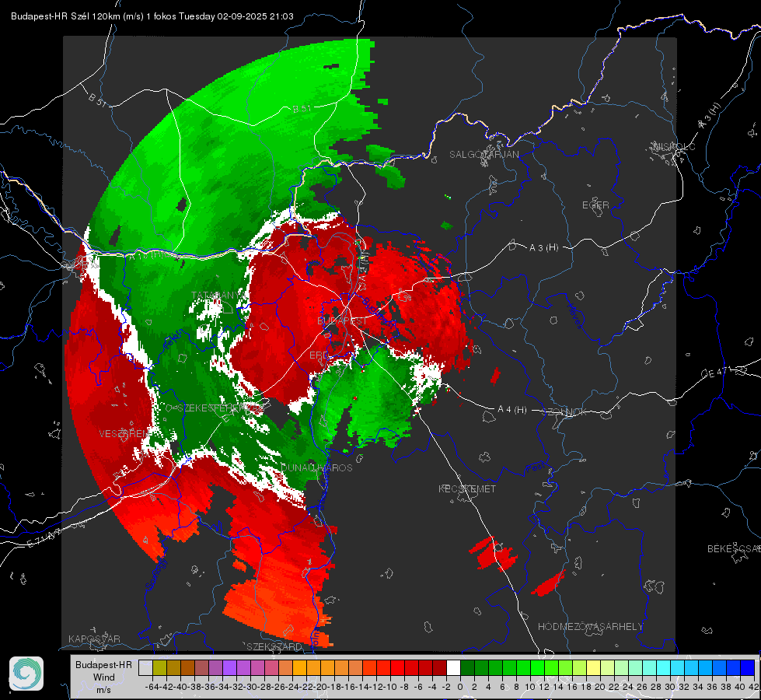761x700 pixels.
Task: Click the 'Budapest-HR Wind m/s' legend label
Action: coord(104,677)
